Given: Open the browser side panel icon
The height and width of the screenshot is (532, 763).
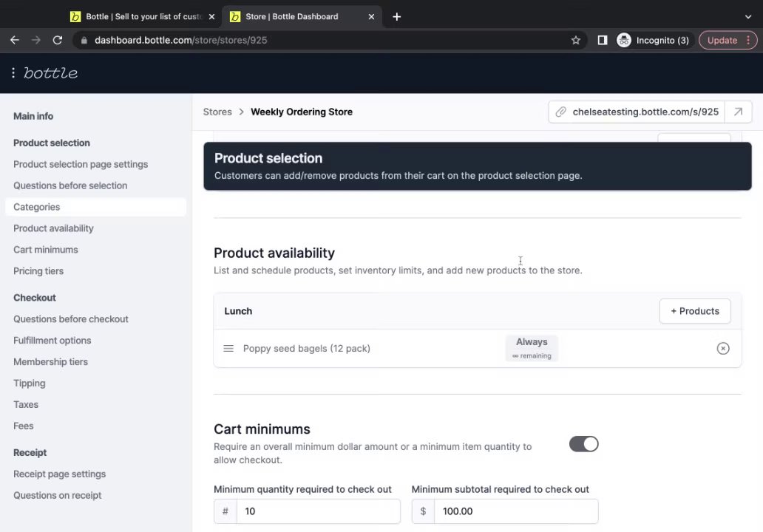Looking at the screenshot, I should pos(603,40).
